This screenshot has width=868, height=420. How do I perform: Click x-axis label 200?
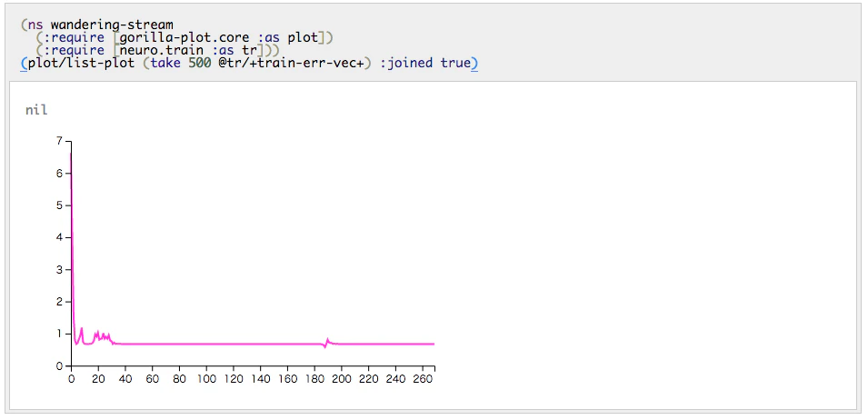tap(342, 379)
